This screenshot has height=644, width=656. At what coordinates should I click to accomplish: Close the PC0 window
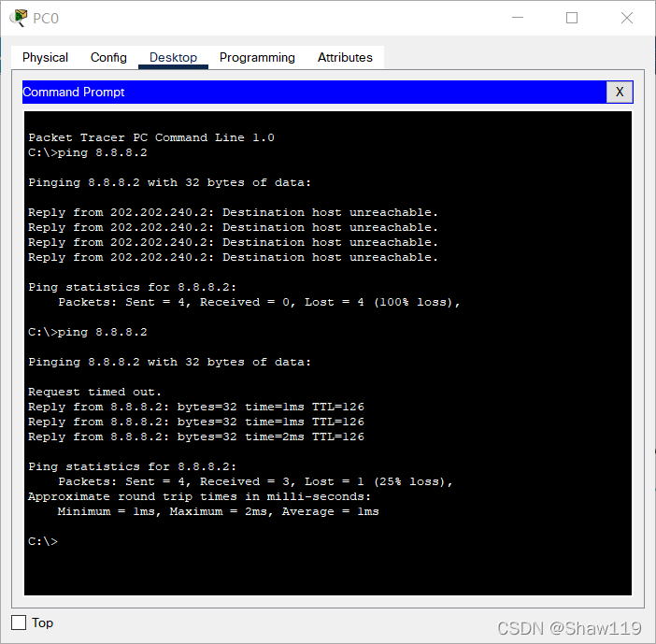pos(627,18)
